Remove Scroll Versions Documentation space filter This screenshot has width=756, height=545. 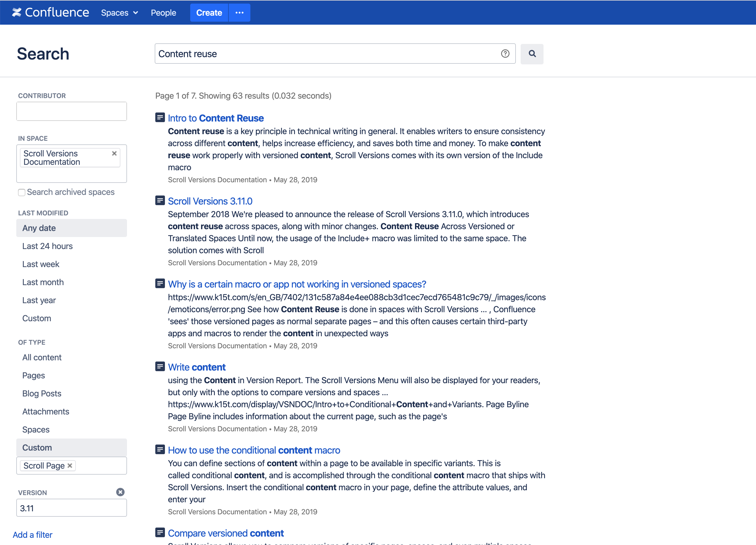[x=114, y=153]
